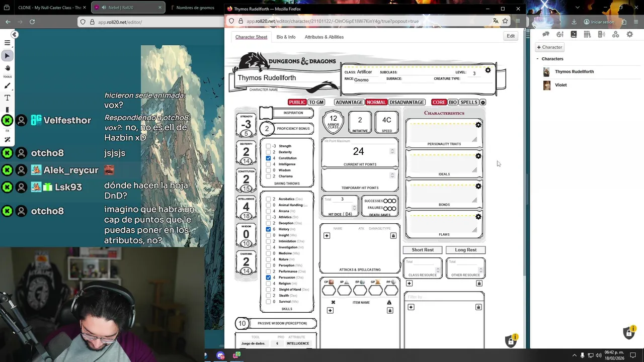Viewport: 644px width, 362px height.
Task: Open class settings gear in sheet header
Action: pyautogui.click(x=488, y=70)
